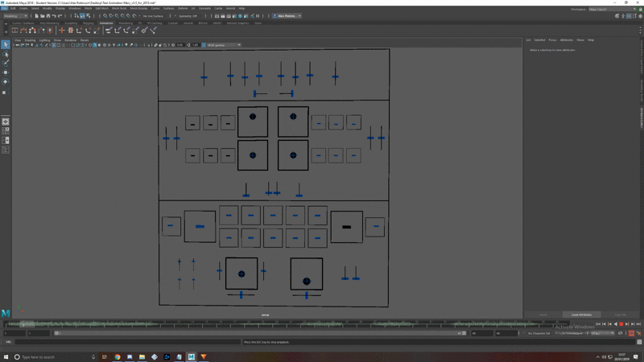This screenshot has height=362, width=644.
Task: Switch to single perspective view layout
Action: pyautogui.click(x=6, y=121)
